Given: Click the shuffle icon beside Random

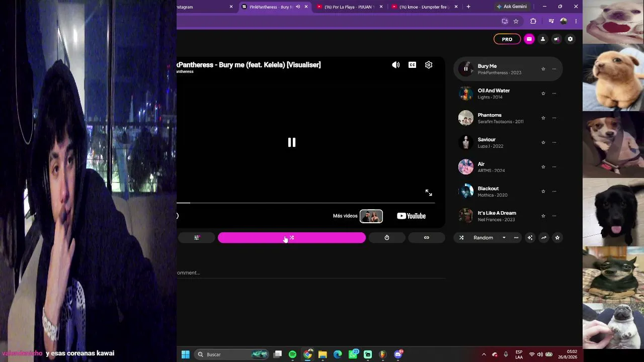Looking at the screenshot, I should click(461, 238).
